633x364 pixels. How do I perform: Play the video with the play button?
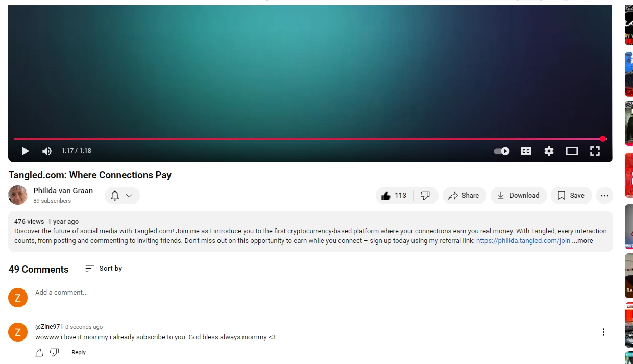[25, 151]
